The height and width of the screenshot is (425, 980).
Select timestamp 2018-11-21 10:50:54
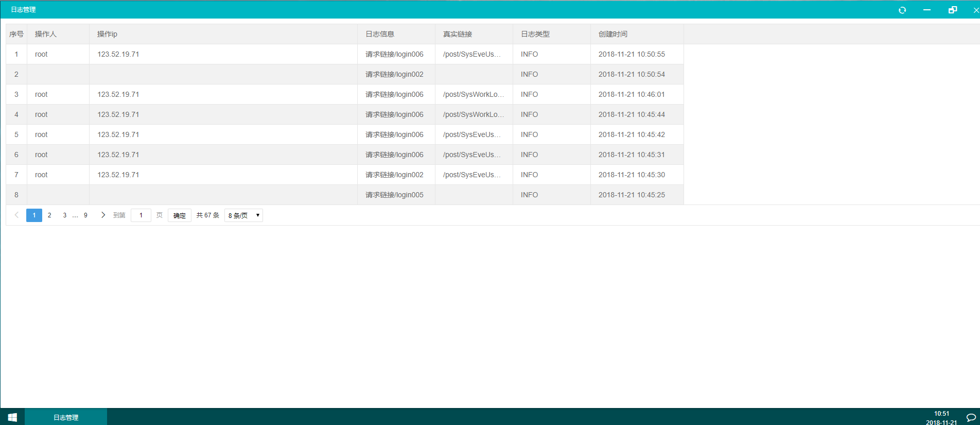pos(632,74)
